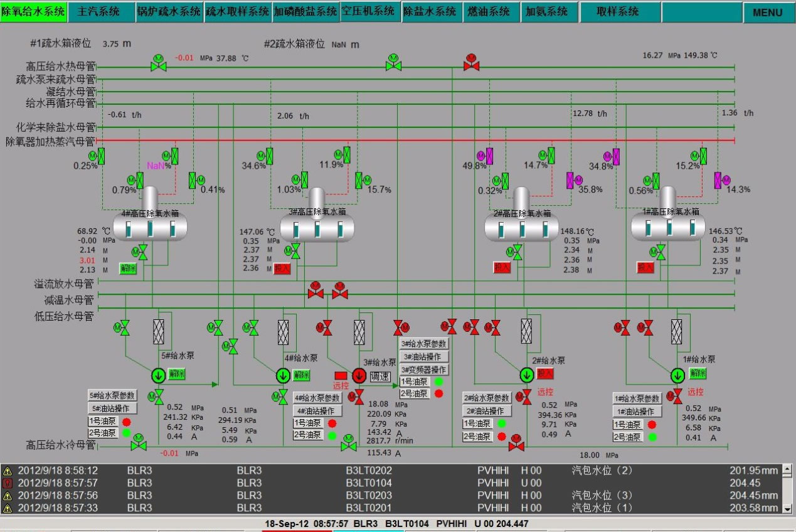This screenshot has width=796, height=532.
Task: Click the 3#变频器操作 button
Action: coord(423,370)
